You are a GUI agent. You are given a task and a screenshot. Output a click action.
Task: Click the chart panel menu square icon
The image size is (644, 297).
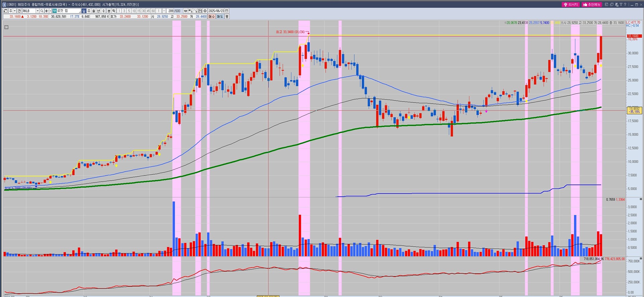6,27
